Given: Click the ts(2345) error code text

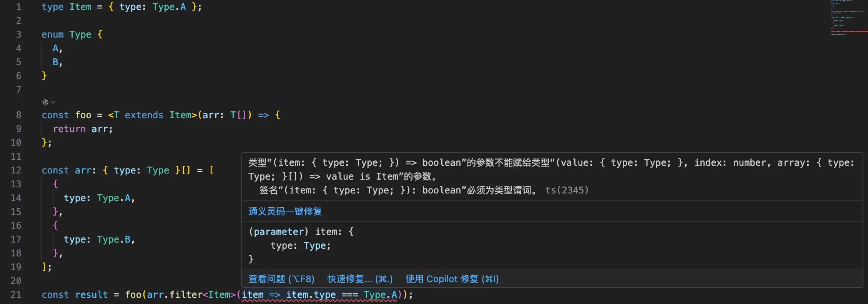Looking at the screenshot, I should (567, 190).
